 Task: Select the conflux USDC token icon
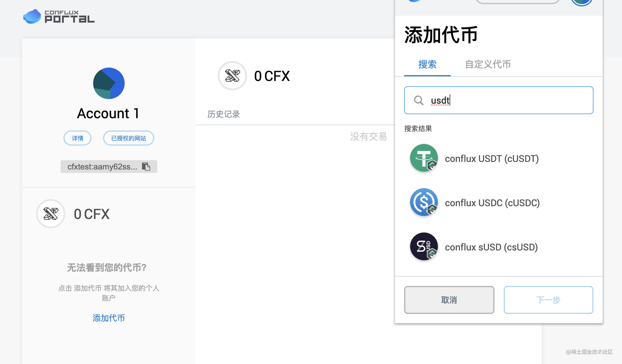coord(424,202)
